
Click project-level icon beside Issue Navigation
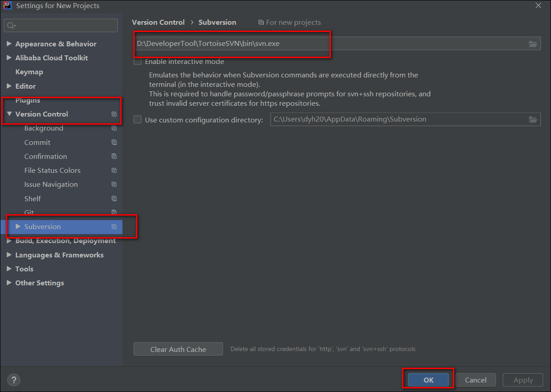(x=114, y=185)
